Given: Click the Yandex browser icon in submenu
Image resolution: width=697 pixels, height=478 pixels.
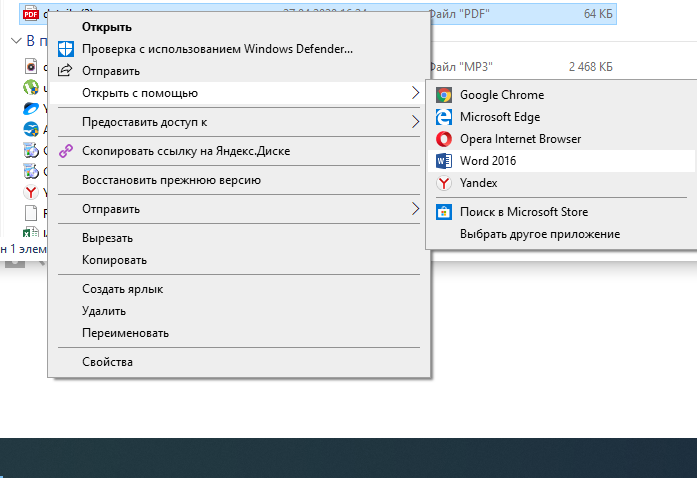Looking at the screenshot, I should 444,183.
